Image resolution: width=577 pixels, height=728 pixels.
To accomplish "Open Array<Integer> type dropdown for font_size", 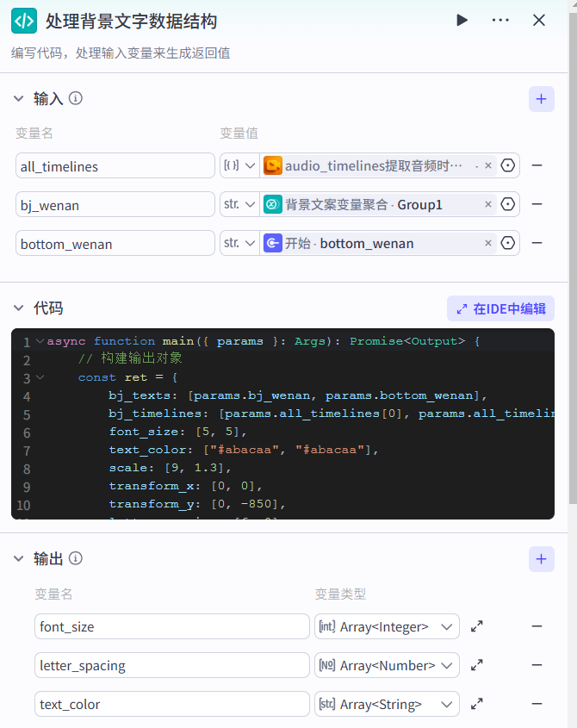I will click(x=387, y=626).
